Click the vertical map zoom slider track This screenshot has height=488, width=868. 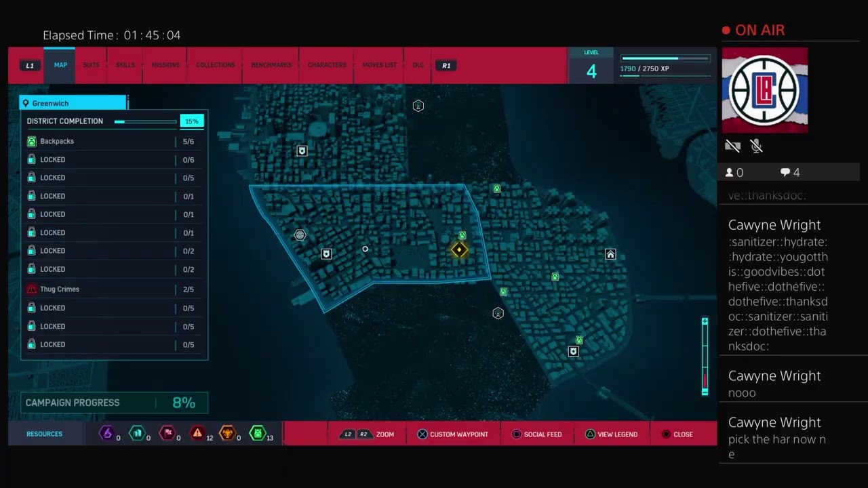click(705, 357)
